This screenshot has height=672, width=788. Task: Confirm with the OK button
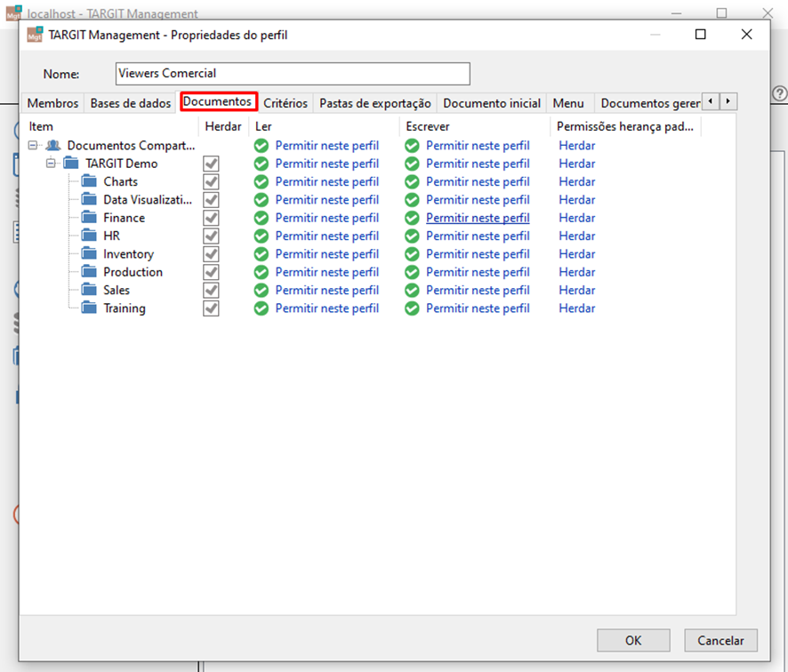633,640
